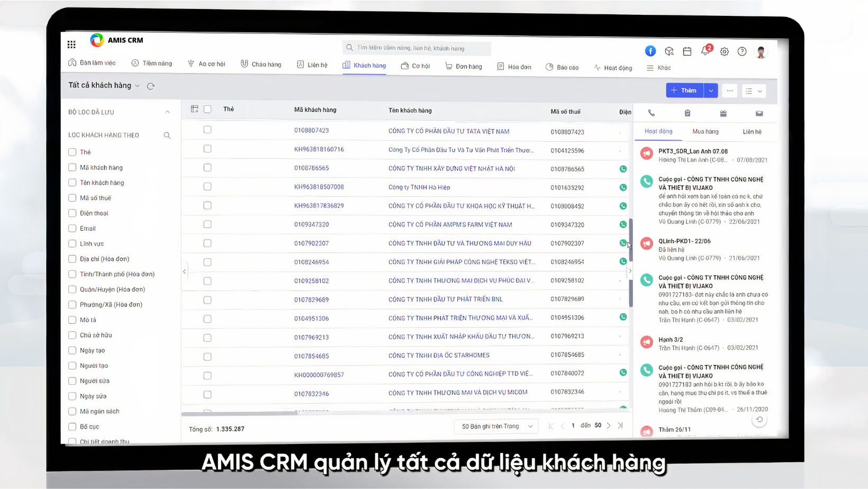Focus the Tìm kiếm tiềm năng search field
Image resolution: width=868 pixels, height=489 pixels.
(417, 48)
